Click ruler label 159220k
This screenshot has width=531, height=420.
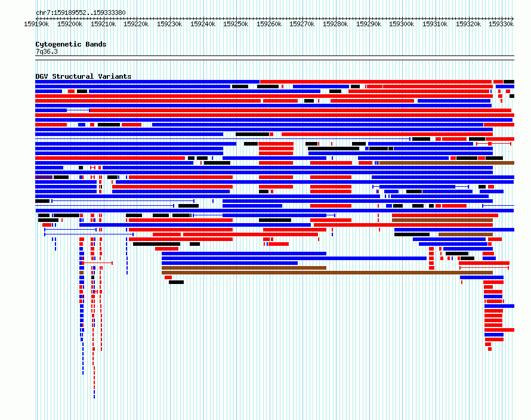coord(136,24)
